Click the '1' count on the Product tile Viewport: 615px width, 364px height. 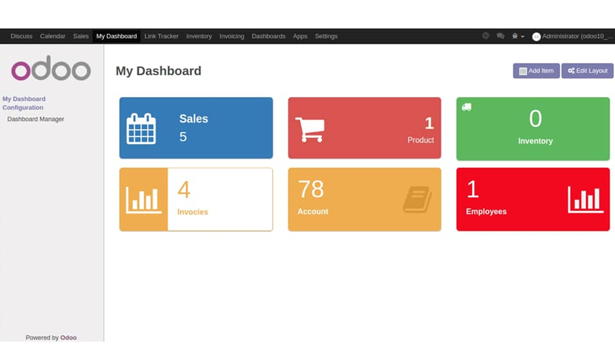coord(429,123)
